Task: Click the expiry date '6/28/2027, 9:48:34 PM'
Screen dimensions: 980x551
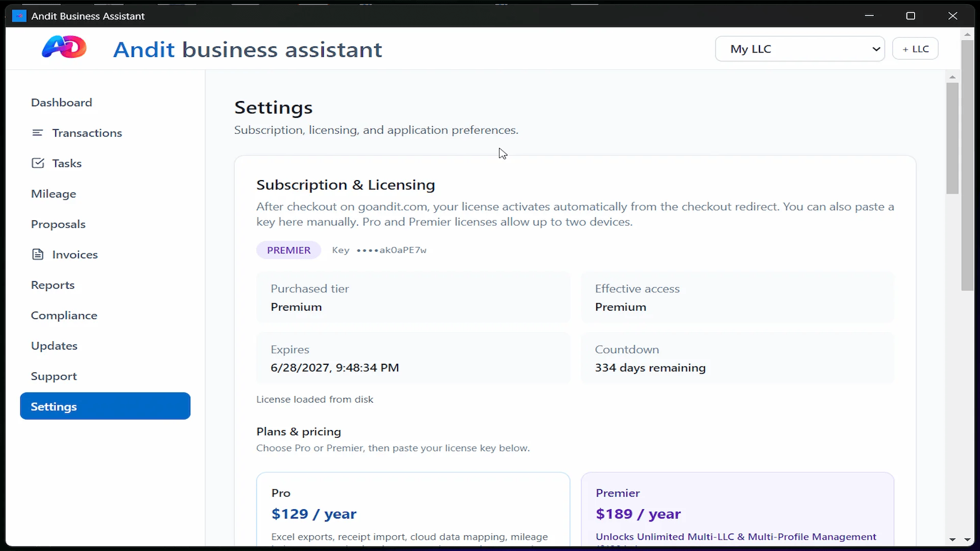Action: click(335, 368)
